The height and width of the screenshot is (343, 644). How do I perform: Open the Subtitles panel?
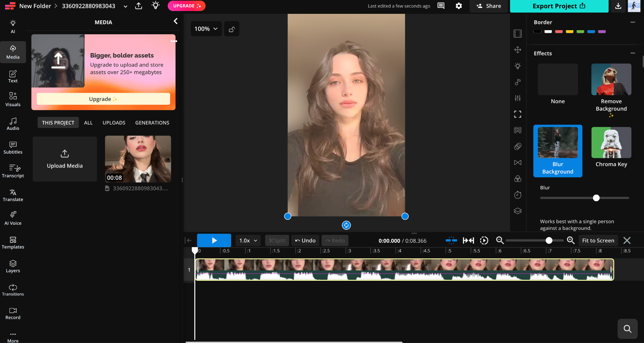(13, 147)
